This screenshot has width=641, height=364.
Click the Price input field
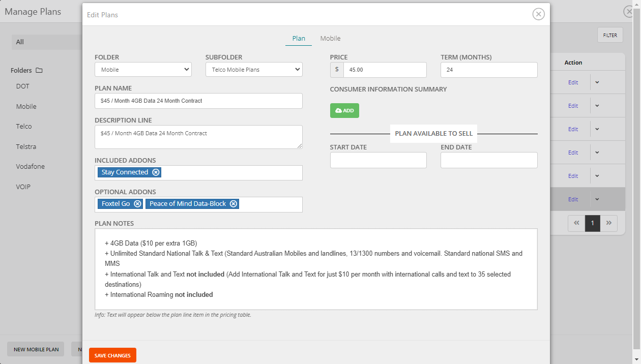[x=385, y=70]
